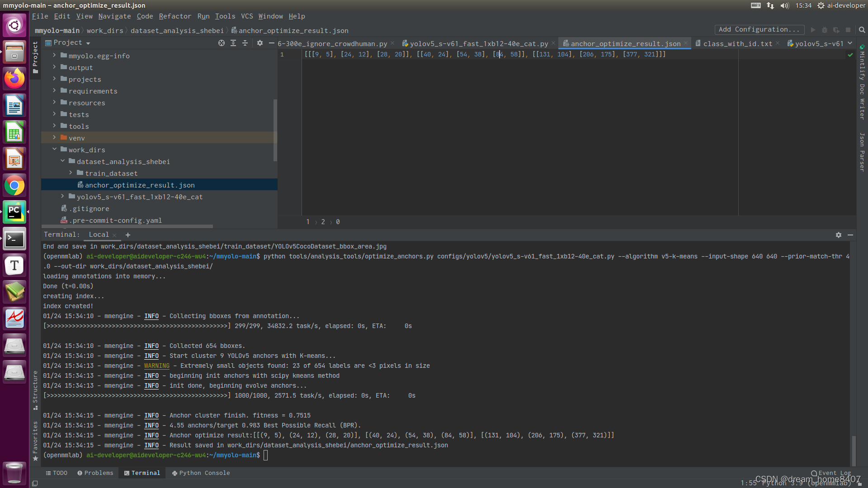Image resolution: width=868 pixels, height=488 pixels.
Task: Select .pre-commit-config.yaml in project tree
Action: pyautogui.click(x=159, y=220)
